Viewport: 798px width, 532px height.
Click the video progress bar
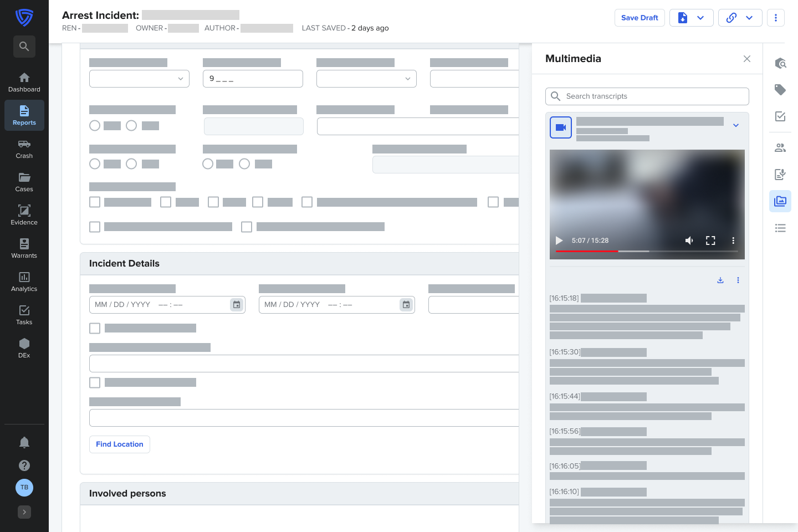pos(647,251)
